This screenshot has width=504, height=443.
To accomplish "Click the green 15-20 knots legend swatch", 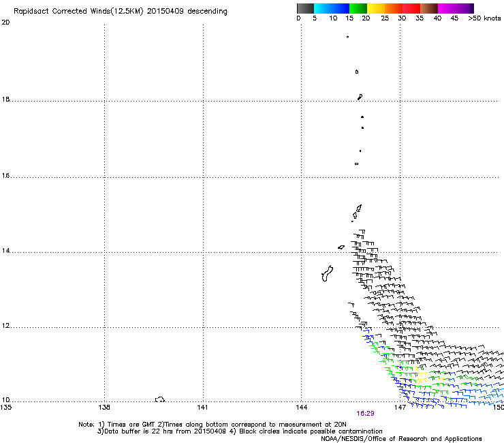I will tap(358, 8).
